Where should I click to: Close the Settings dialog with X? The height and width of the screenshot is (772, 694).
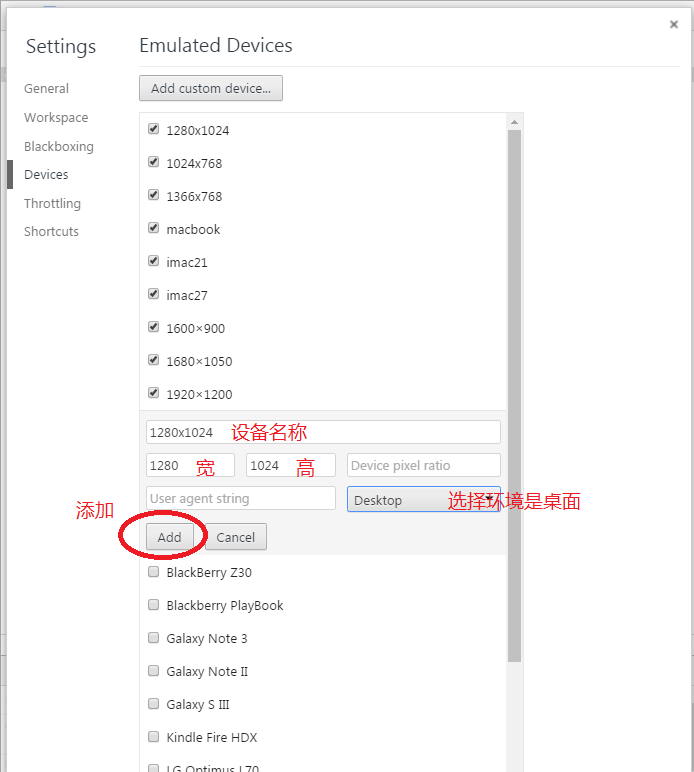(674, 25)
